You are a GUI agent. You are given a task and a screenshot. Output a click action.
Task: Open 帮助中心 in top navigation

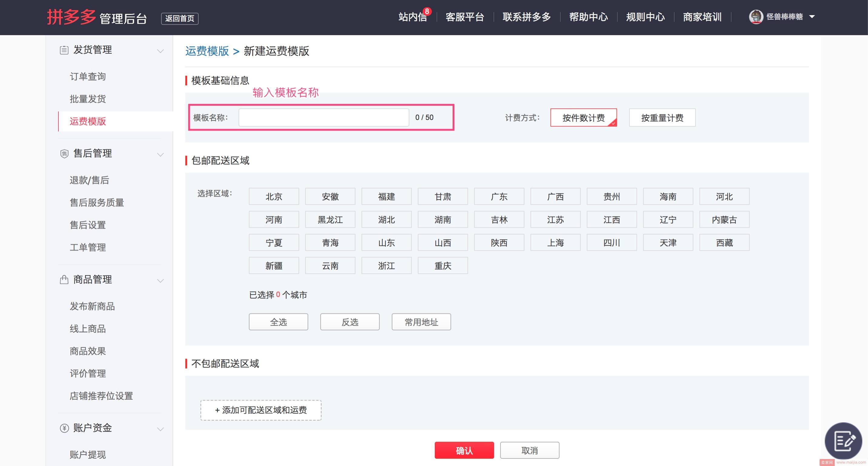pyautogui.click(x=588, y=17)
